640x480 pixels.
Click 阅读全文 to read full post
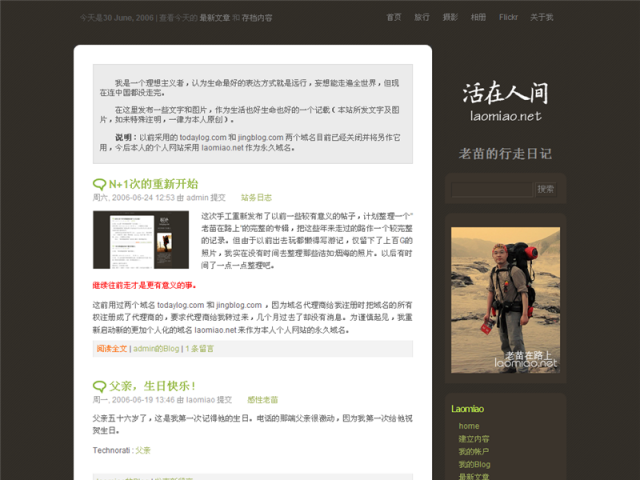pyautogui.click(x=111, y=349)
